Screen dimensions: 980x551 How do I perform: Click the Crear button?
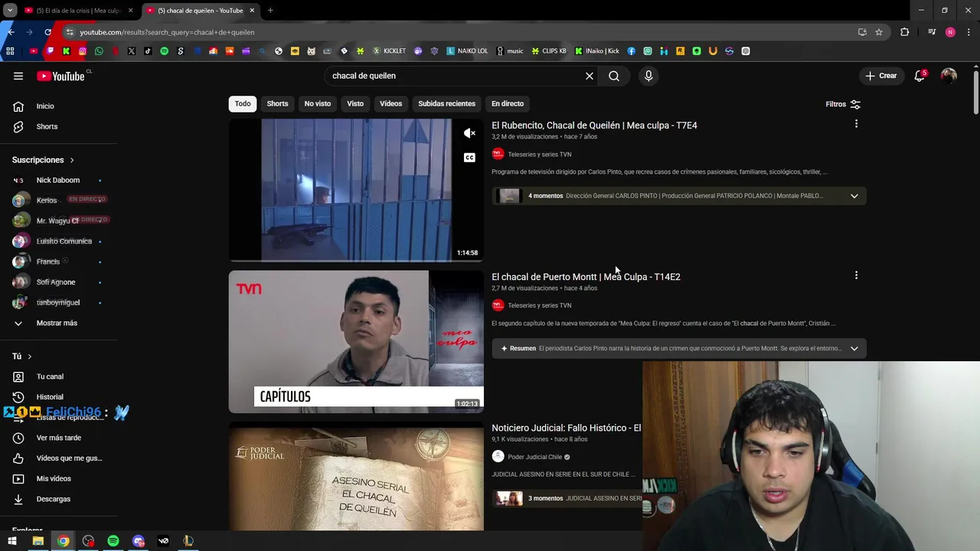881,76
